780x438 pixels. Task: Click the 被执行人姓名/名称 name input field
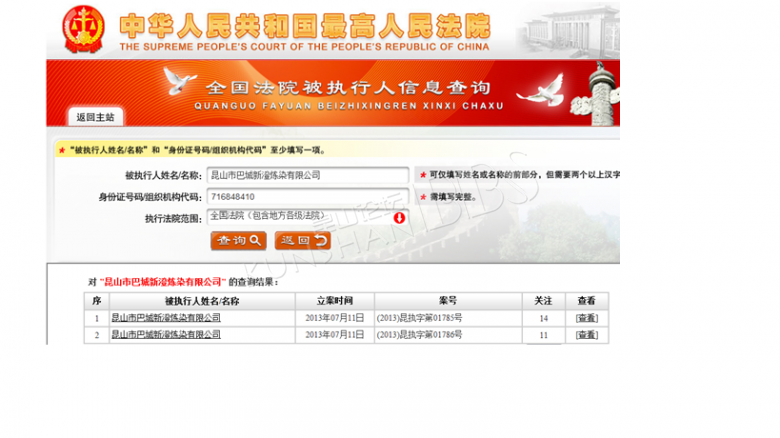(x=308, y=175)
